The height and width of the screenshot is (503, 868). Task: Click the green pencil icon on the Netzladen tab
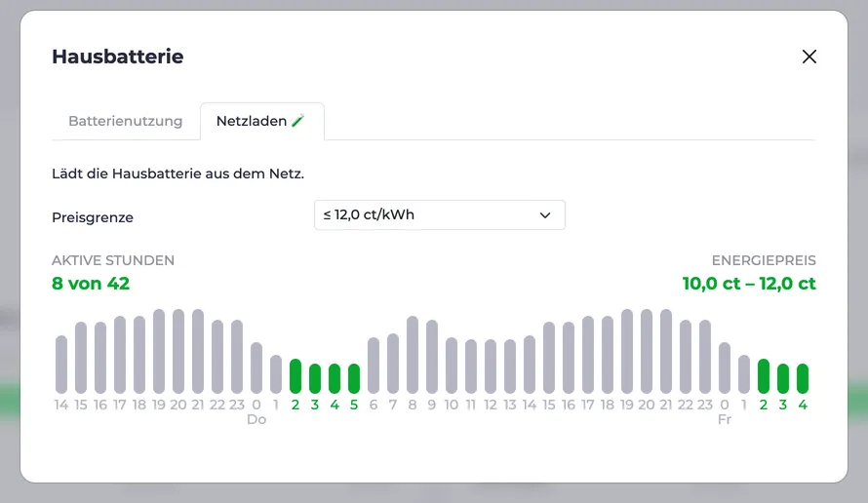(298, 121)
